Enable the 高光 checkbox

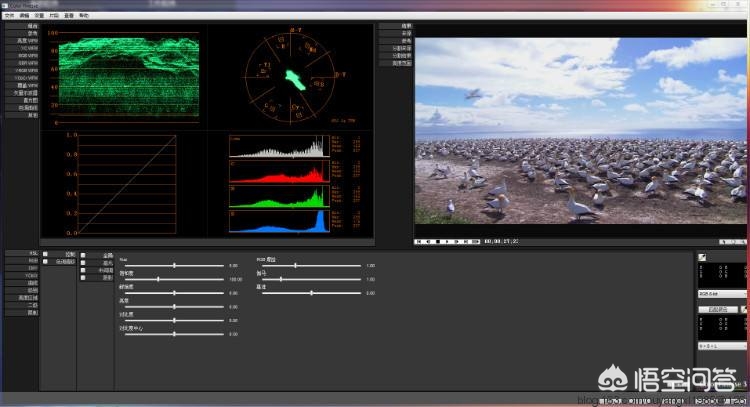84,263
